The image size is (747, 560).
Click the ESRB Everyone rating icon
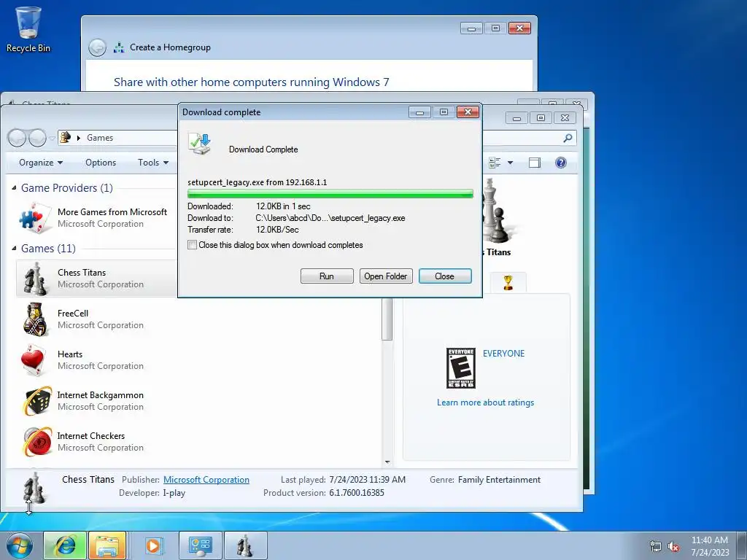(x=461, y=368)
